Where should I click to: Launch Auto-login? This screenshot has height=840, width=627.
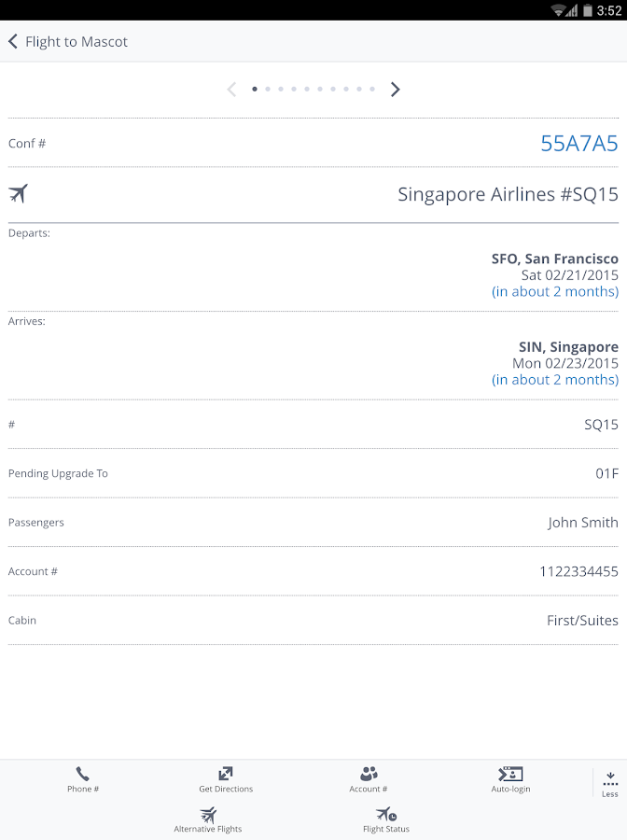point(510,775)
